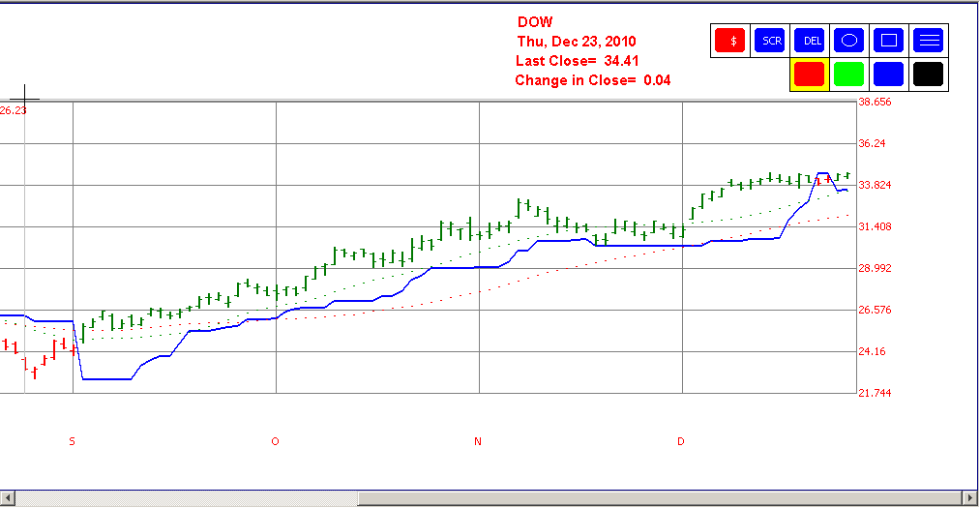The width and height of the screenshot is (980, 508).
Task: Click the right scroll arrow
Action: 969,498
